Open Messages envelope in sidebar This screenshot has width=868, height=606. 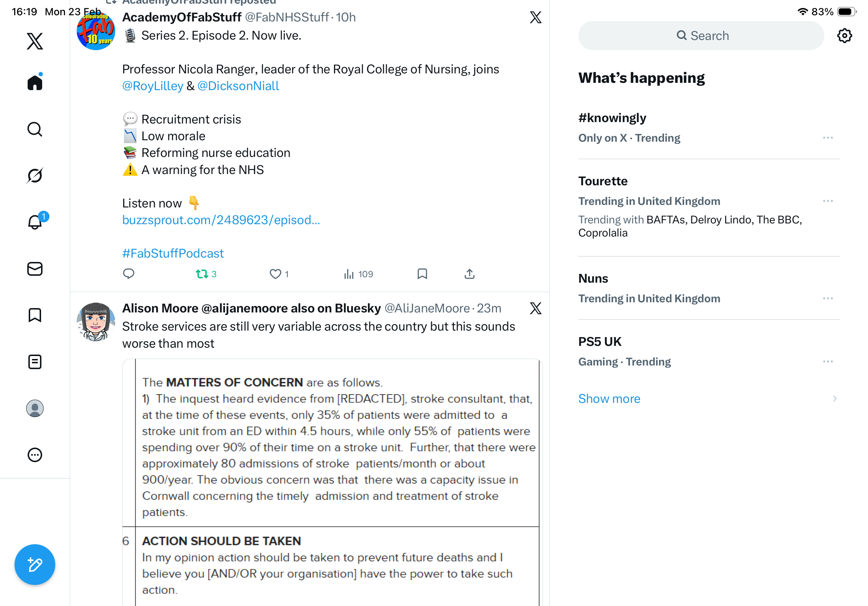click(35, 268)
